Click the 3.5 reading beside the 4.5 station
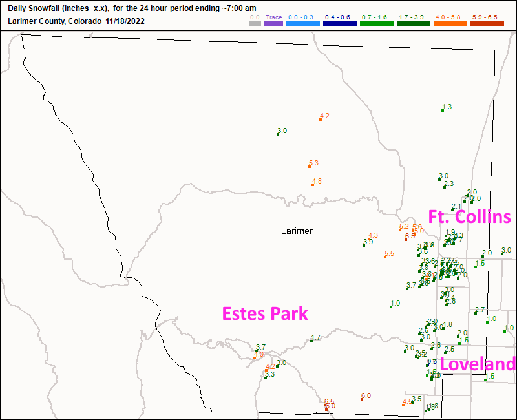Viewport: 517px width, 420px height. (417, 399)
